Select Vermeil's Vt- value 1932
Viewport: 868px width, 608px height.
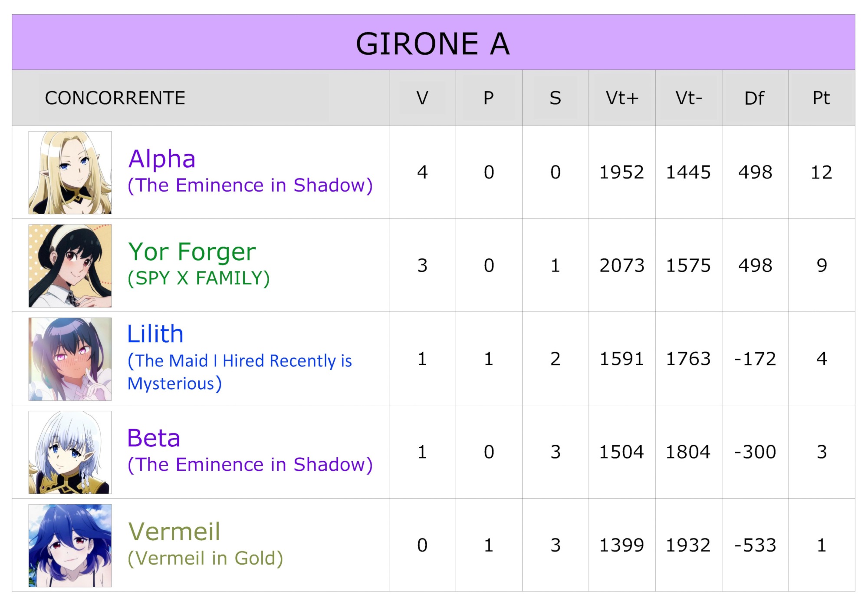(688, 545)
